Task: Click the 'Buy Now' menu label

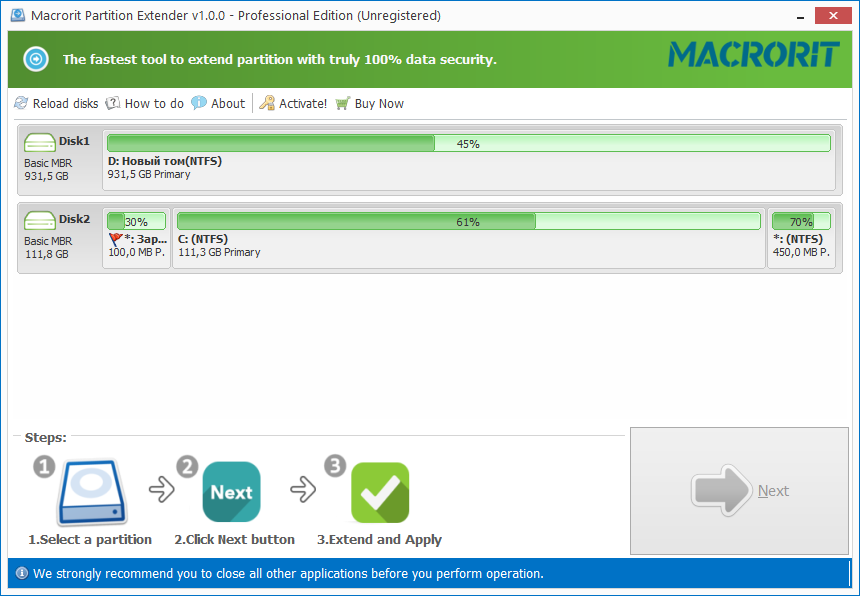Action: 378,103
